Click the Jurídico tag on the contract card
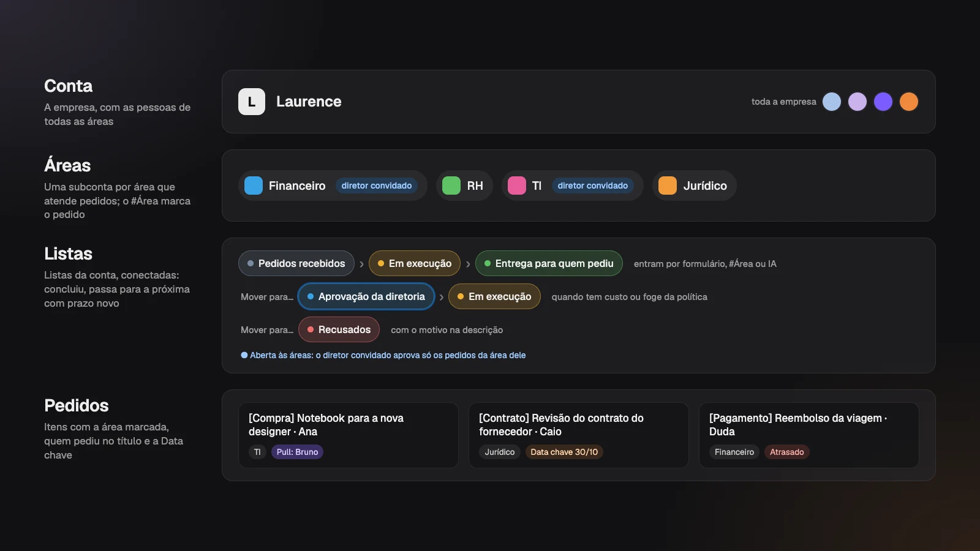The height and width of the screenshot is (551, 980). 500,452
